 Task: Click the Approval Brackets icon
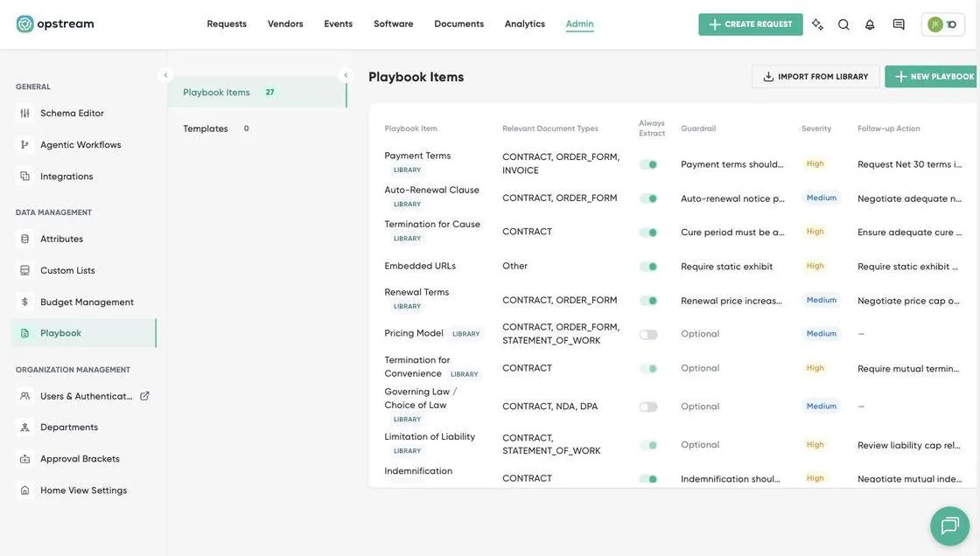[x=25, y=459]
